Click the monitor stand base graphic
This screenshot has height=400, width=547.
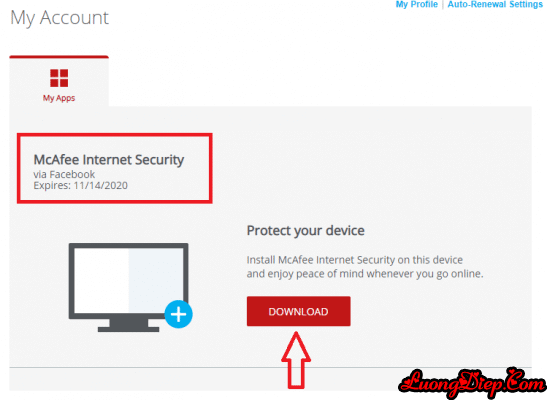(x=128, y=329)
